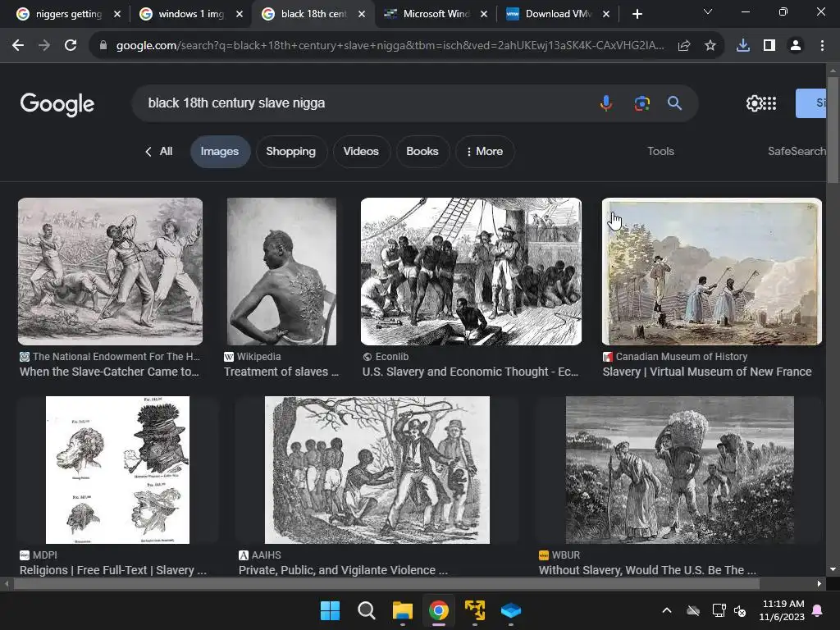Open the blue cube app in taskbar
This screenshot has width=840, height=630.
pos(511,610)
